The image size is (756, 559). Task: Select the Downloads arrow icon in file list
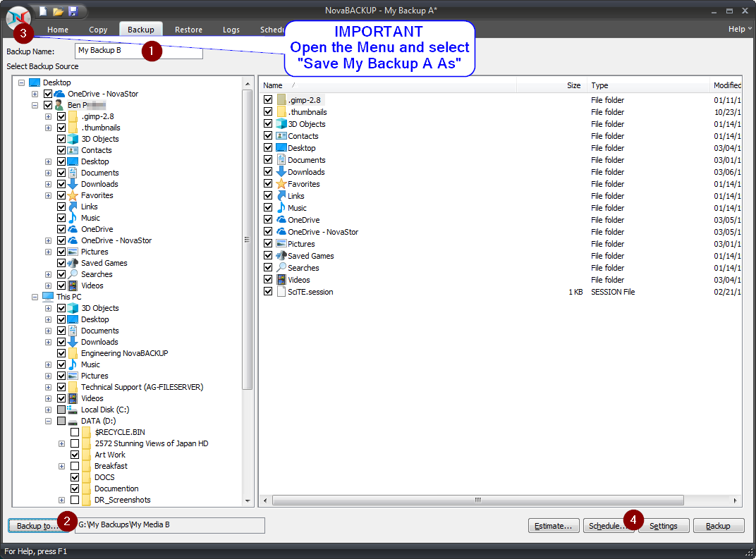(281, 172)
